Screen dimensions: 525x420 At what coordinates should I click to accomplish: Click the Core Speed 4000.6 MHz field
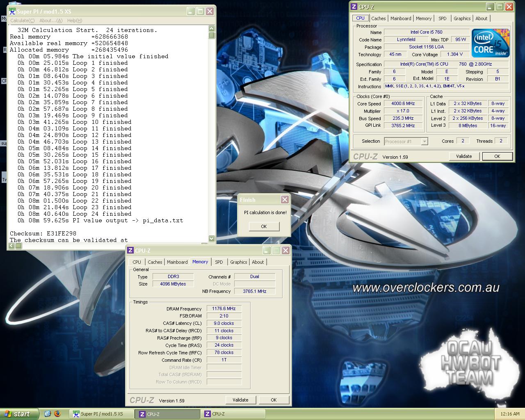[x=403, y=104]
